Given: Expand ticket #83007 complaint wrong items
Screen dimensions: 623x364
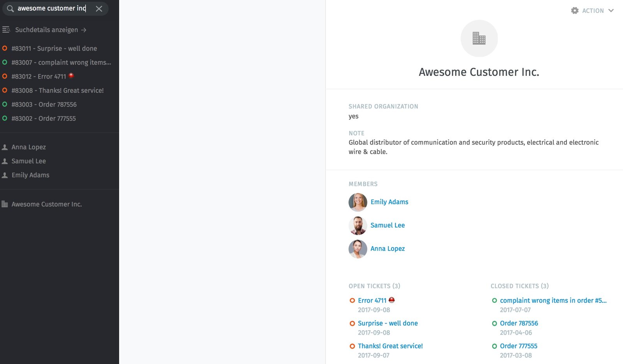Looking at the screenshot, I should point(60,62).
